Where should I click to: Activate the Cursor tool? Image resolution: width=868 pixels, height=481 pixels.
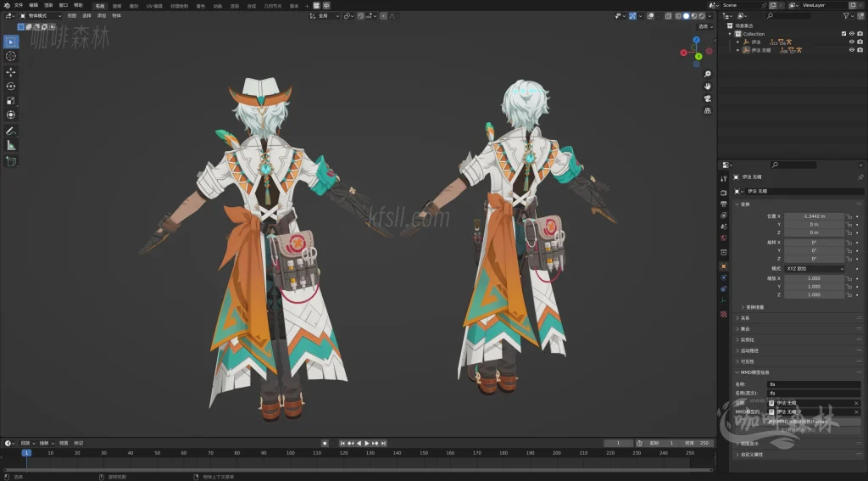(10, 56)
